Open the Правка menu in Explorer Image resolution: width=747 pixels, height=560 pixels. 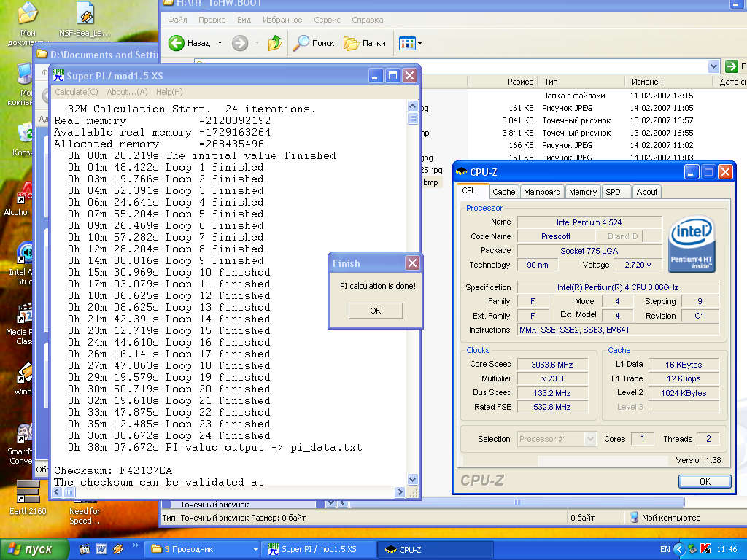coord(212,20)
